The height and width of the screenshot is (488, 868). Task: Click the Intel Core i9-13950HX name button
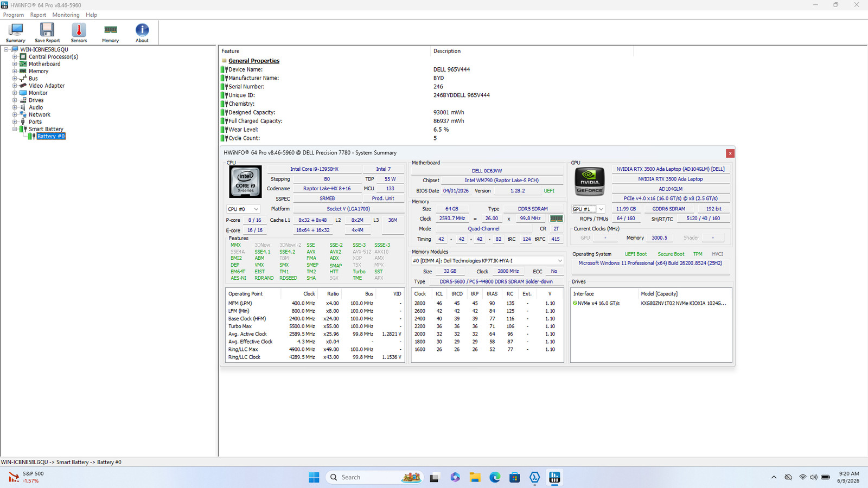(314, 169)
